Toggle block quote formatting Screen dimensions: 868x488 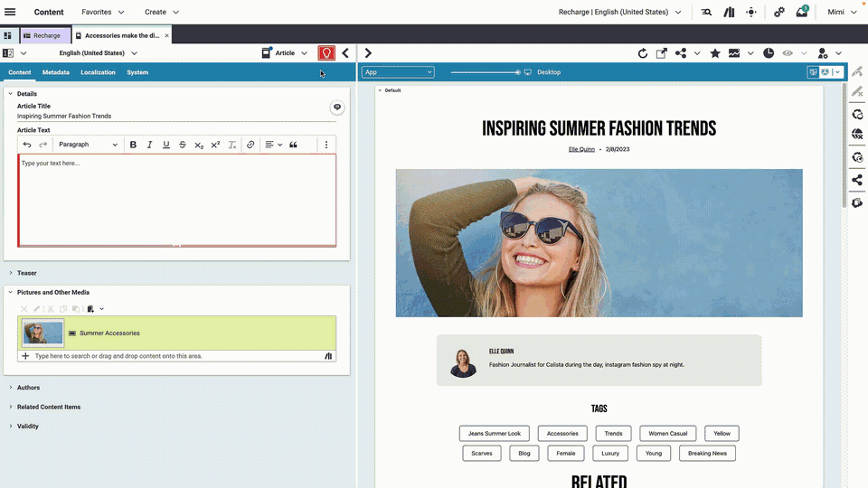[293, 145]
